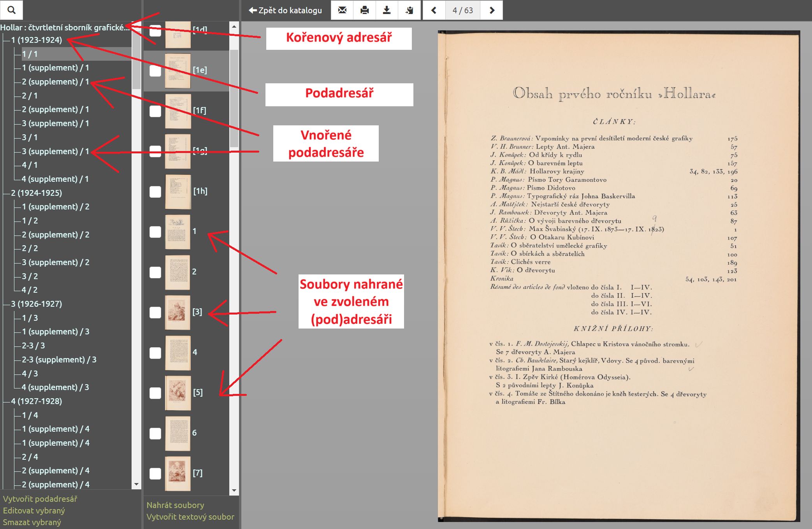Click scroll-up arrow of file list
Screen dimensions: 812x529
point(234,26)
